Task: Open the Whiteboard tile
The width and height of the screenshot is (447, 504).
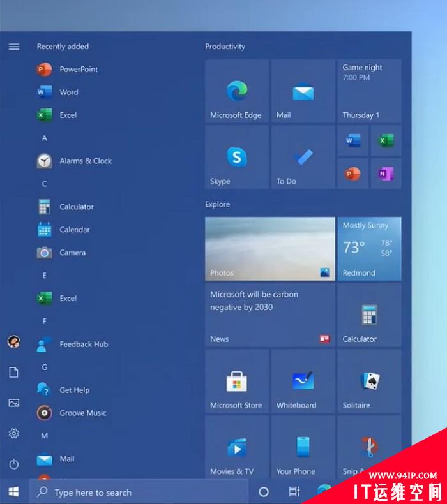Action: point(303,382)
